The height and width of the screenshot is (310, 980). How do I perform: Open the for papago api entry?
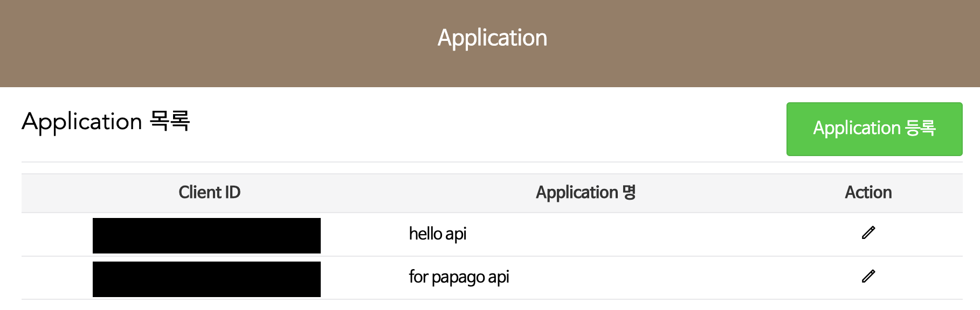coord(459,277)
